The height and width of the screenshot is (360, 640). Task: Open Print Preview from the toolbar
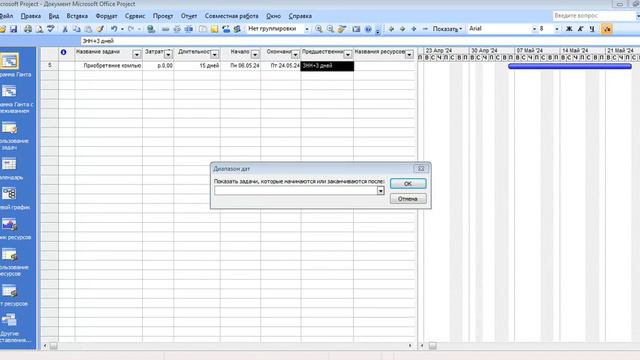[39, 29]
